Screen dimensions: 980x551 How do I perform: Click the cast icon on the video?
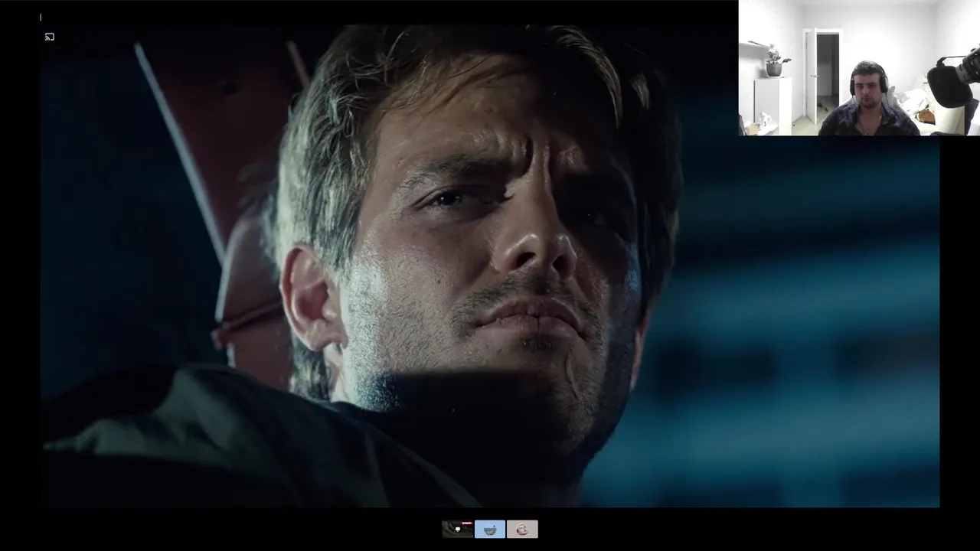coord(50,37)
